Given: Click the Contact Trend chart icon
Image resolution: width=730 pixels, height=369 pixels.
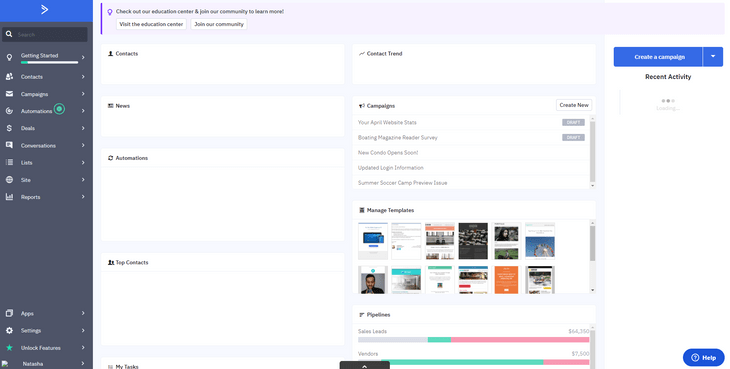Looking at the screenshot, I should [362, 54].
